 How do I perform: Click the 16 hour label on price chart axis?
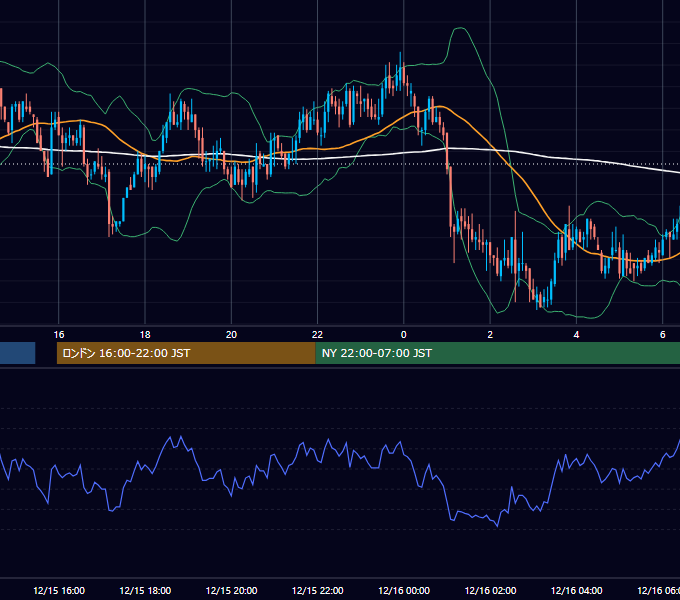[x=59, y=335]
